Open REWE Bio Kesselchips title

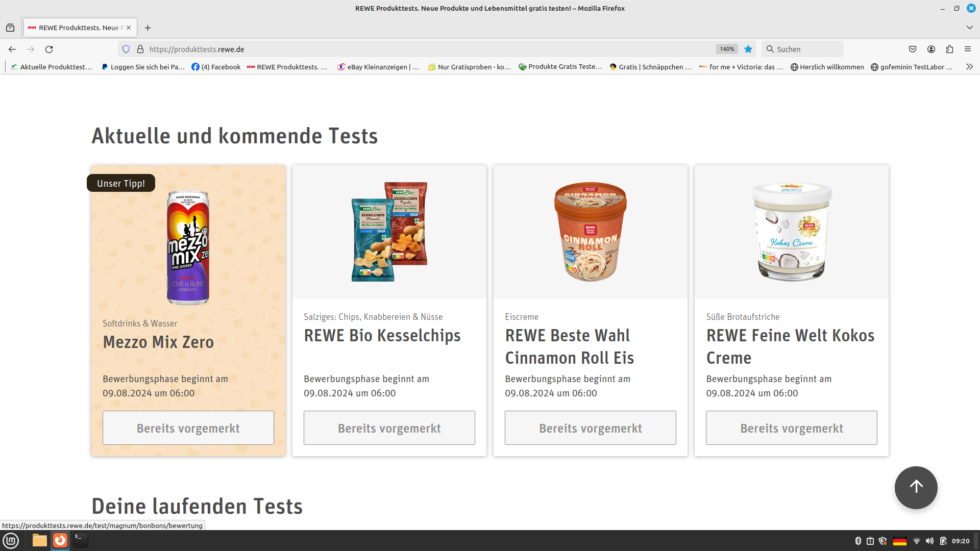coord(382,336)
